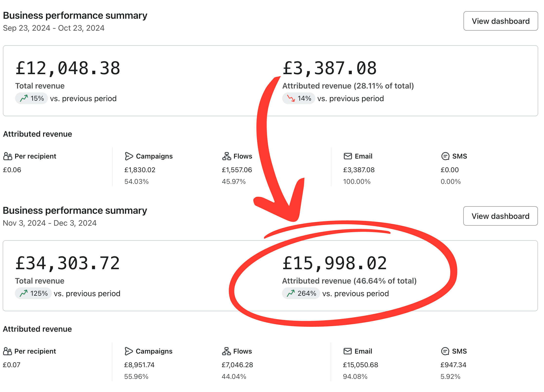Click the SMS bubble icon in top summary

(x=445, y=156)
